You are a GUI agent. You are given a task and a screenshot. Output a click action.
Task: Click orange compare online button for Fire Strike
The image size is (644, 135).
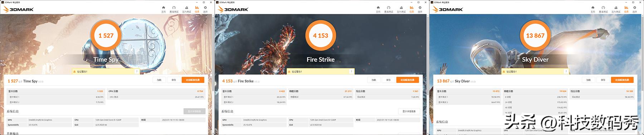tap(408, 80)
